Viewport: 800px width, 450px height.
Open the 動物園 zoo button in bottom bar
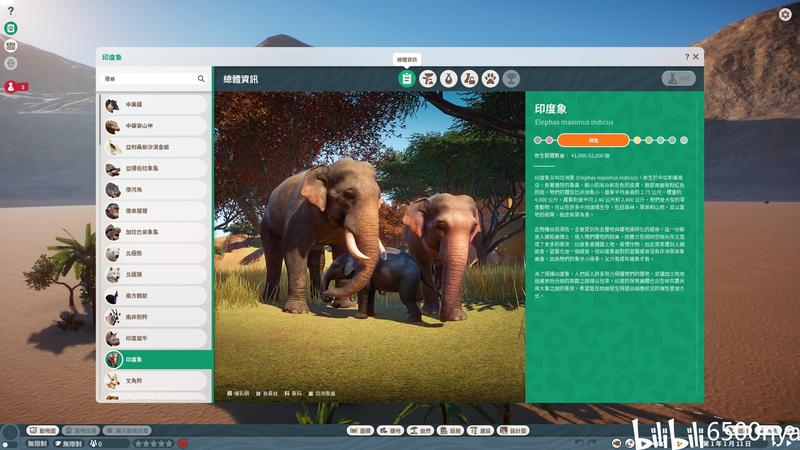pos(43,431)
